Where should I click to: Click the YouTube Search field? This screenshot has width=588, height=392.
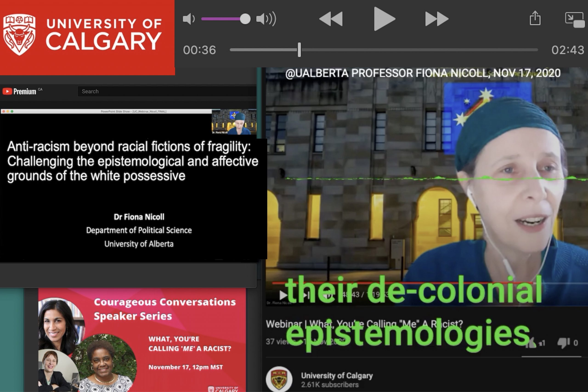click(x=167, y=92)
